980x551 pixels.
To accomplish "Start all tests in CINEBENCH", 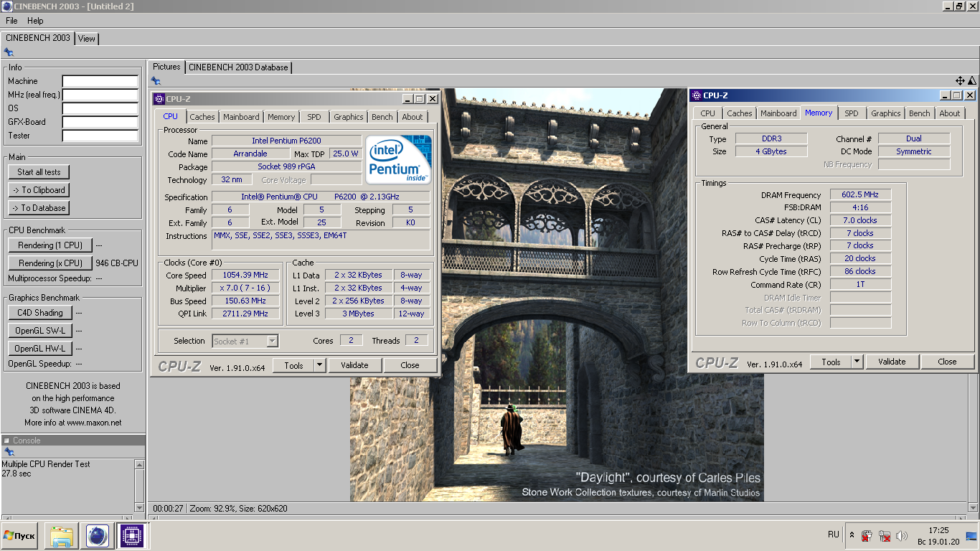I will pyautogui.click(x=39, y=172).
